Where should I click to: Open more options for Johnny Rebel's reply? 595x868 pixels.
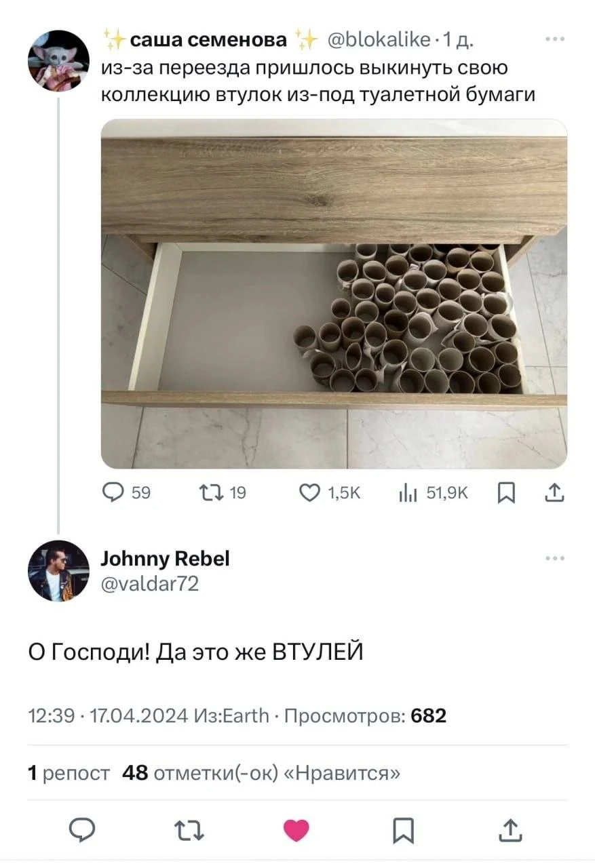click(x=554, y=558)
